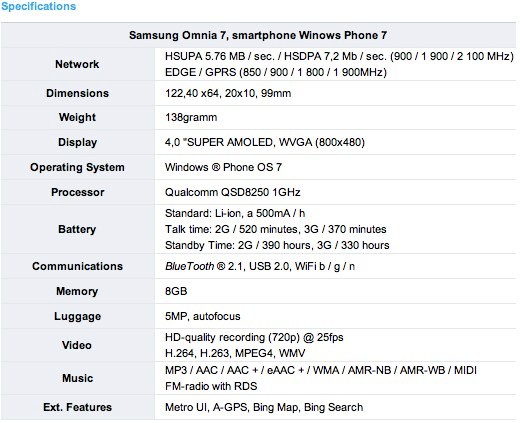
Task: Select the 138gramm weight value
Action: (191, 117)
